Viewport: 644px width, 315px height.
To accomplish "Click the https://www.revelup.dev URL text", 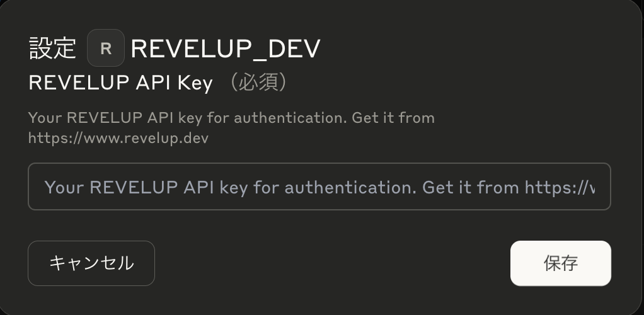I will coord(118,139).
